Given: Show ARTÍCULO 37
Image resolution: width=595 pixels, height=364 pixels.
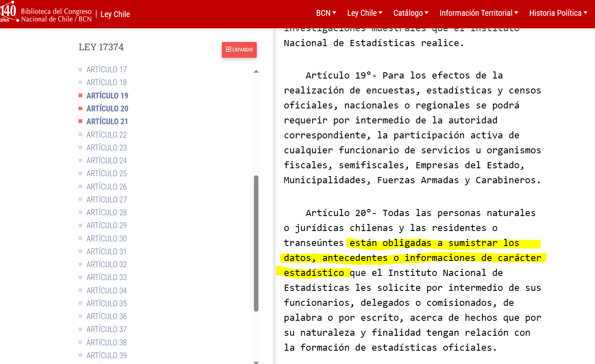Looking at the screenshot, I should pyautogui.click(x=106, y=329).
